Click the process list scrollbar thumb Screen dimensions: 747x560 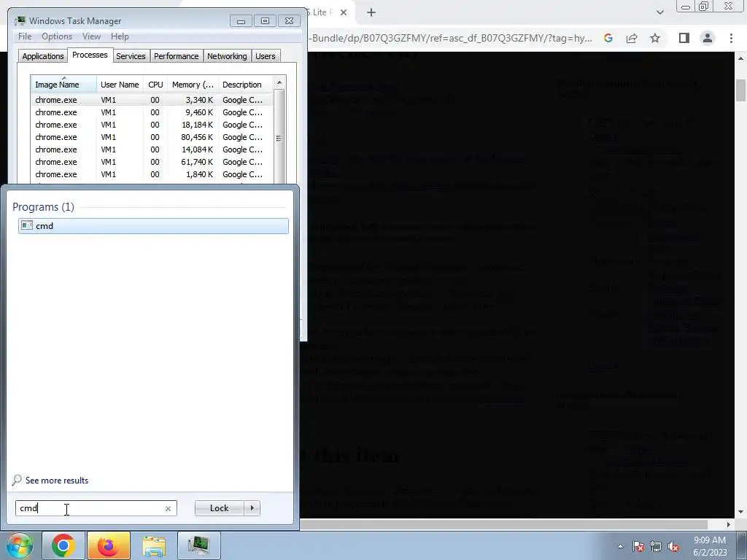tap(279, 138)
